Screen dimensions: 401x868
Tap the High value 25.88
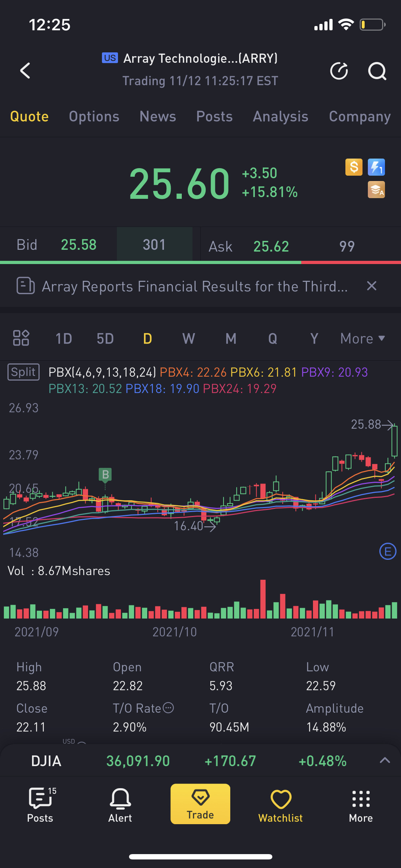click(31, 686)
